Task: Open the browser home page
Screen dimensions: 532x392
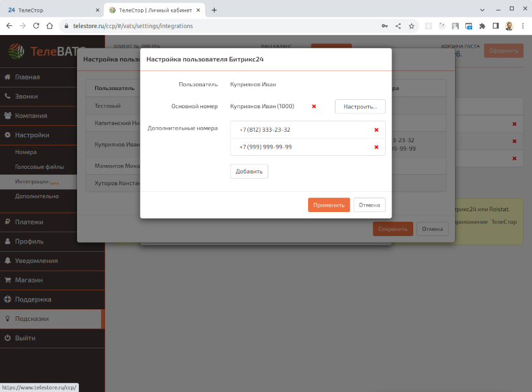Action: pyautogui.click(x=50, y=26)
